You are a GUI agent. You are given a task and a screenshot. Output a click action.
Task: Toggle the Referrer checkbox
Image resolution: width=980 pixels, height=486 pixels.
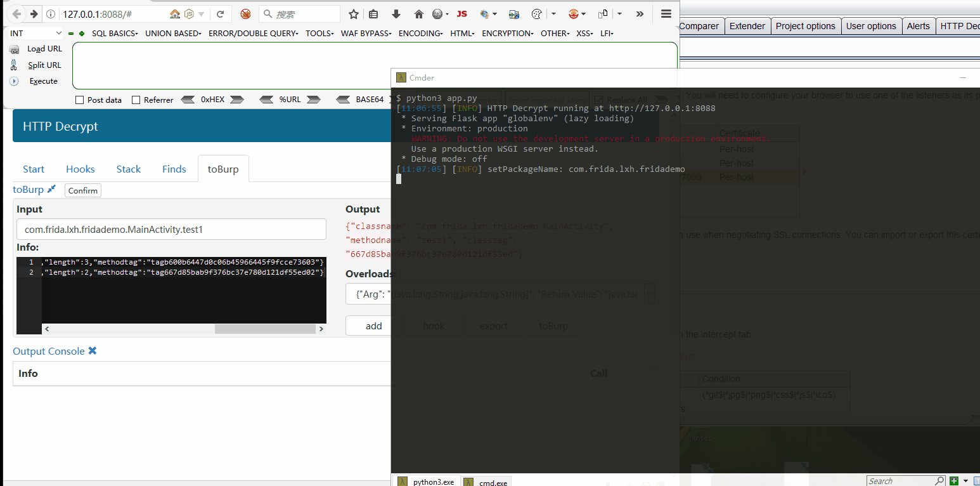click(136, 100)
